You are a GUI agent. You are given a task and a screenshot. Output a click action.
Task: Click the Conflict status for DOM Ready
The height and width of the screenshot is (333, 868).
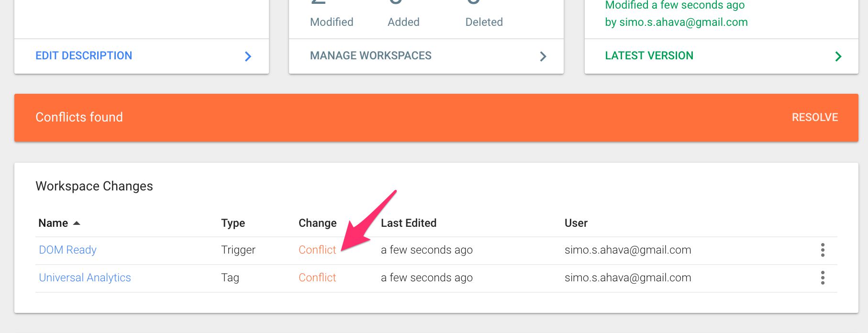tap(317, 250)
